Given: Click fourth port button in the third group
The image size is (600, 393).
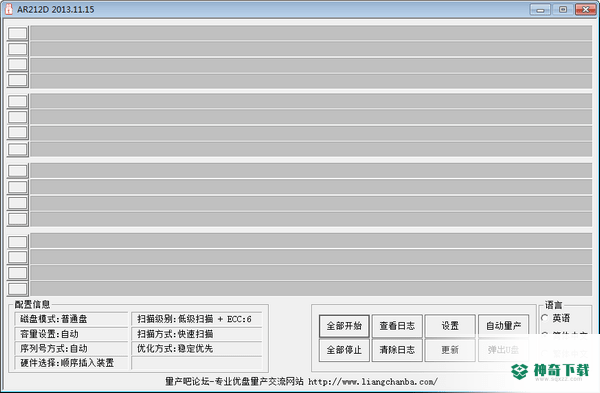Looking at the screenshot, I should pyautogui.click(x=18, y=219).
